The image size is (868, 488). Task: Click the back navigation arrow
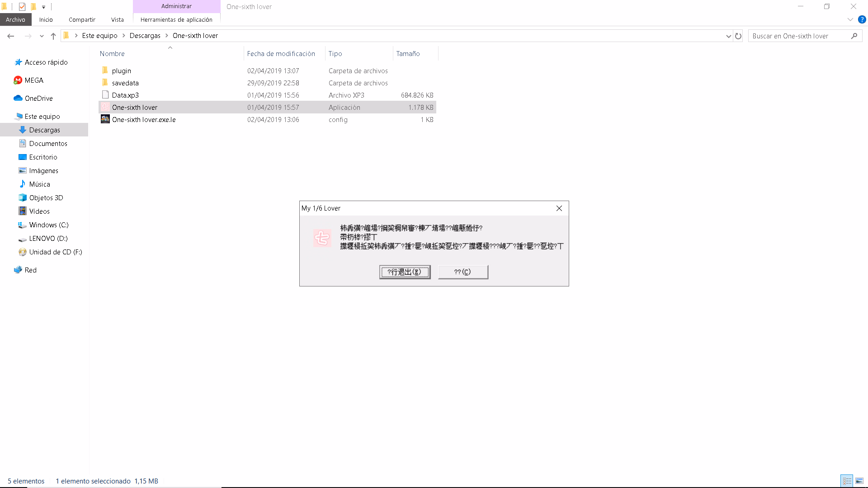[x=11, y=36]
